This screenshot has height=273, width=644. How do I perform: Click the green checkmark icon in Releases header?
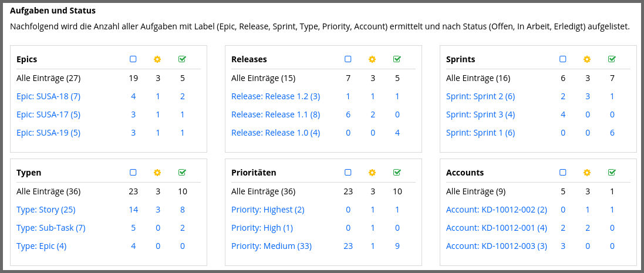point(397,59)
